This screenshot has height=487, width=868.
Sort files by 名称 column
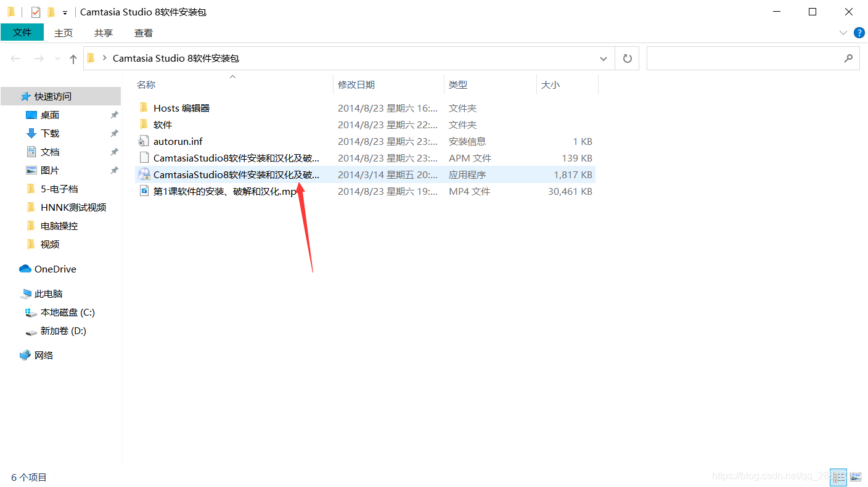point(146,84)
